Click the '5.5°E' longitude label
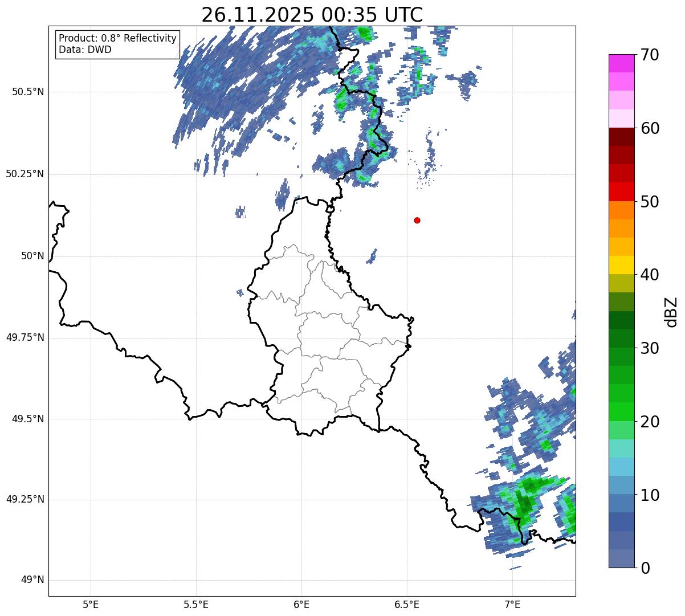This screenshot has height=616, width=685. coord(196,604)
